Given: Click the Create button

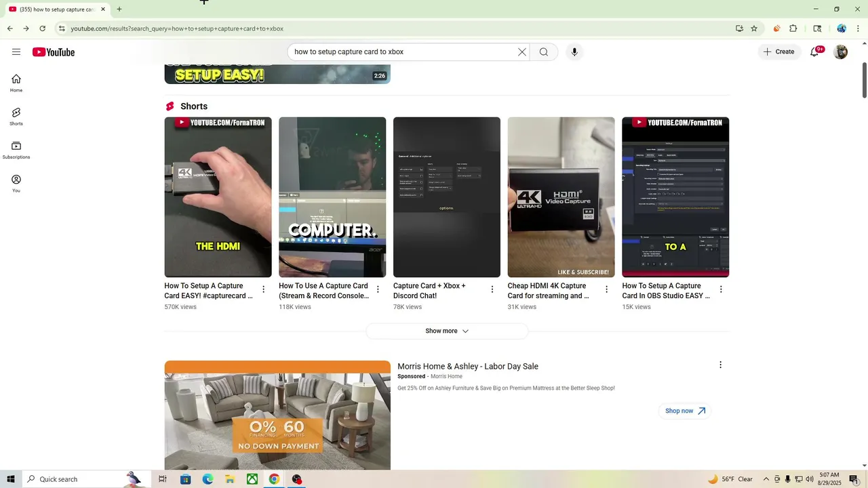Looking at the screenshot, I should click(778, 52).
